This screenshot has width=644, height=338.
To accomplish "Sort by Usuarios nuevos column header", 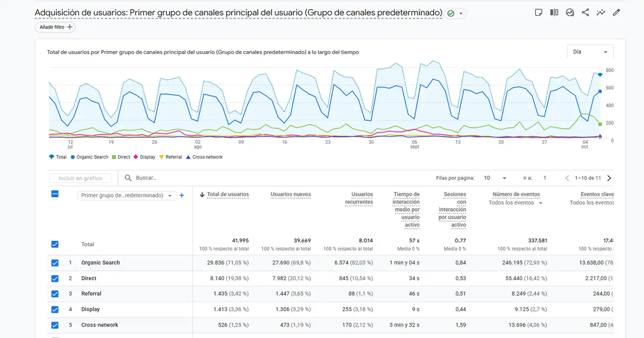I will (x=291, y=194).
